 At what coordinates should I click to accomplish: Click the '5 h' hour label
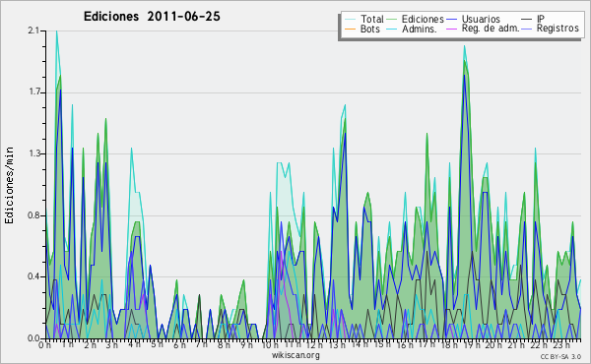158,344
